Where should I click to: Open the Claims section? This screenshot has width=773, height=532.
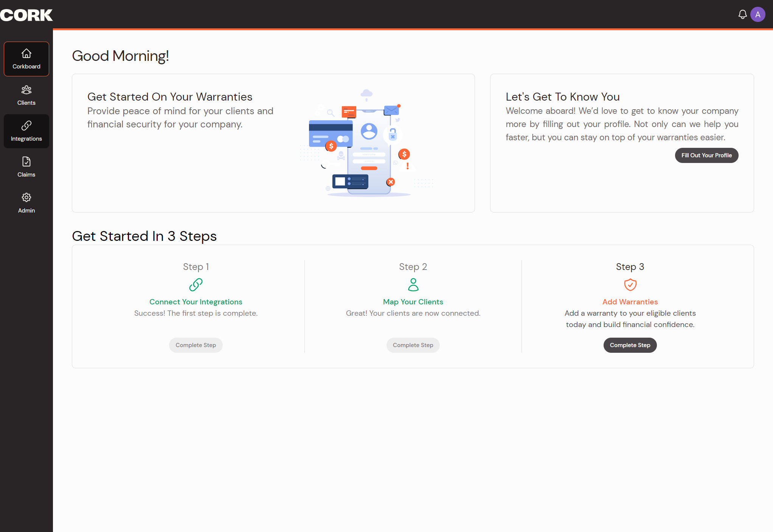pos(26,167)
